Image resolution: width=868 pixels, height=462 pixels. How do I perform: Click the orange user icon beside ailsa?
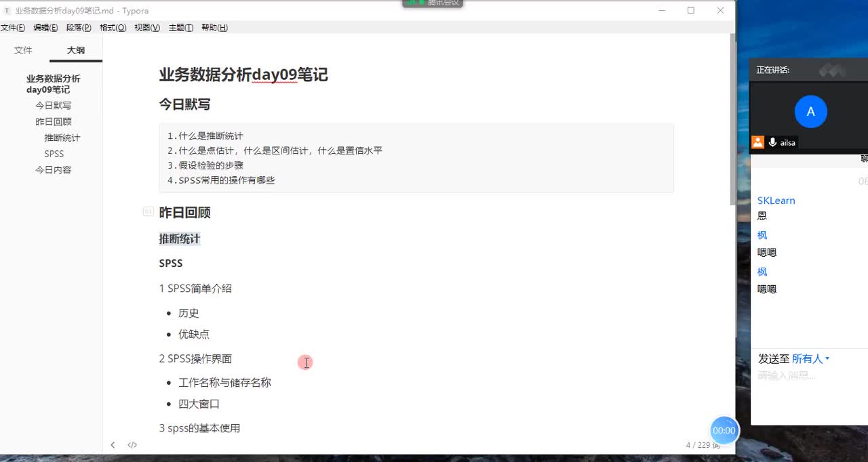pyautogui.click(x=757, y=142)
